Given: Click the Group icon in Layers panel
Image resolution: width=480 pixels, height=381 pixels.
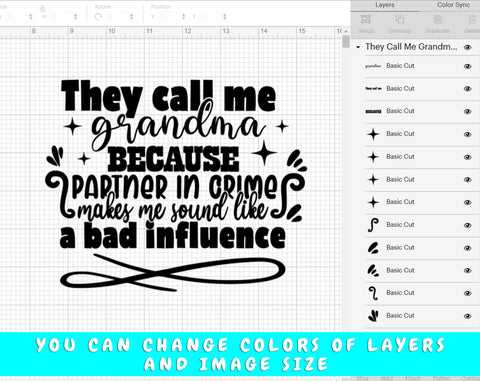Looking at the screenshot, I should coord(366,20).
